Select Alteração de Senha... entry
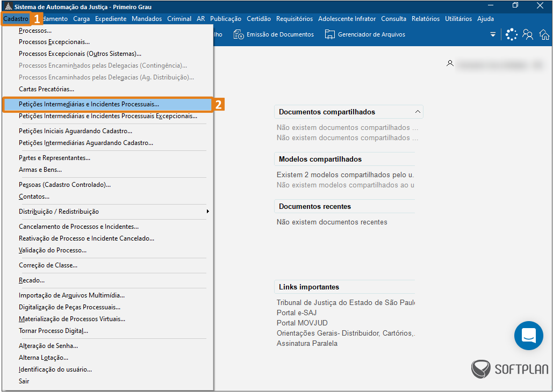 coord(108,346)
